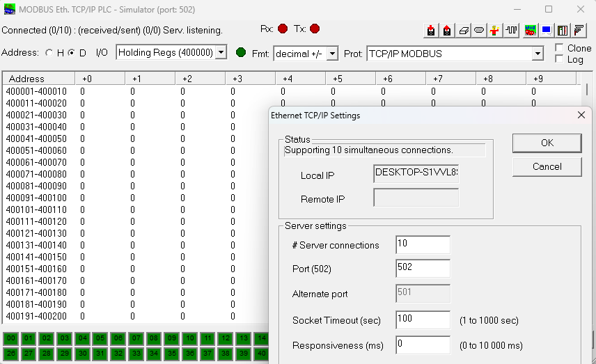This screenshot has width=596, height=364.
Task: Close the Ethernet TCP/IP Settings dialog
Action: pyautogui.click(x=581, y=115)
